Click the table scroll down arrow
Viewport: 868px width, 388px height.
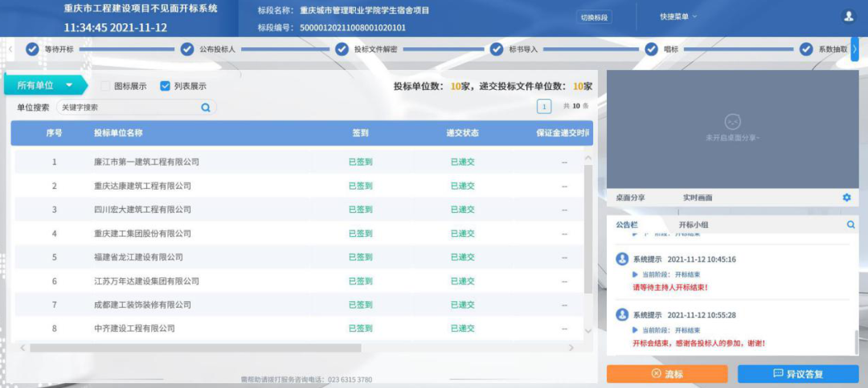(x=588, y=331)
